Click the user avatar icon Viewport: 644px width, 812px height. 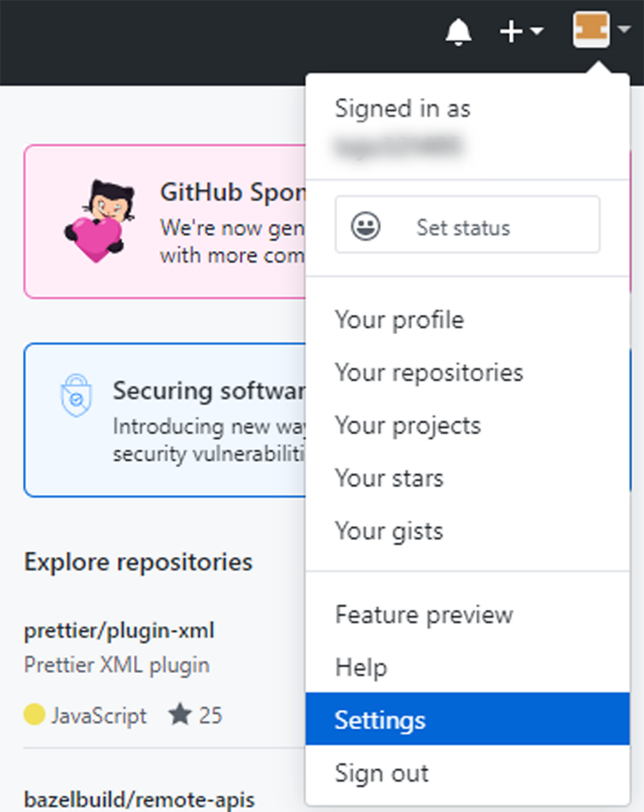click(590, 31)
